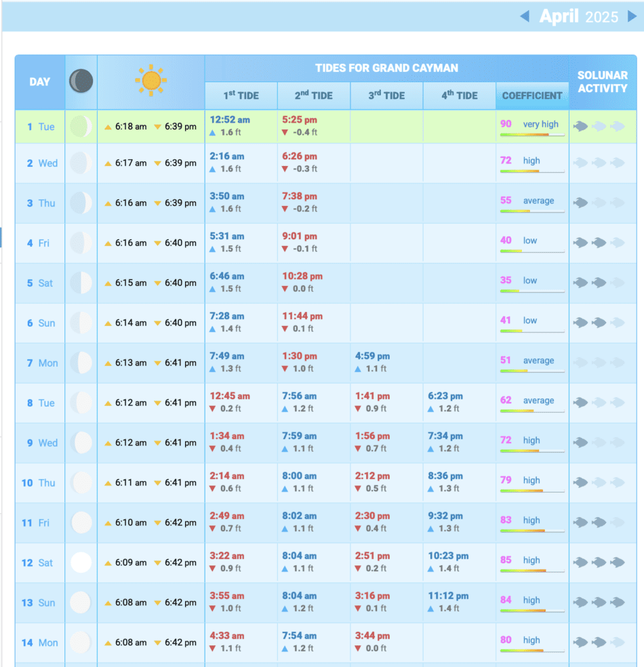Go to the previous month arrow
Image resolution: width=644 pixels, height=667 pixels.
pos(524,16)
